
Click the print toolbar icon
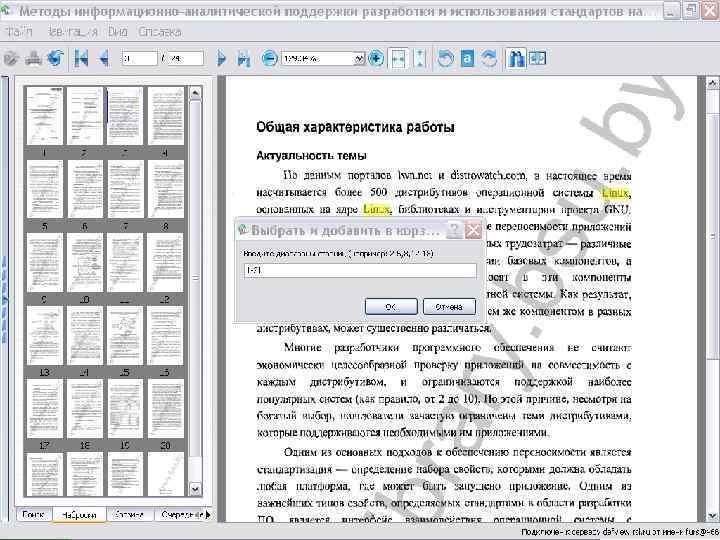click(33, 59)
